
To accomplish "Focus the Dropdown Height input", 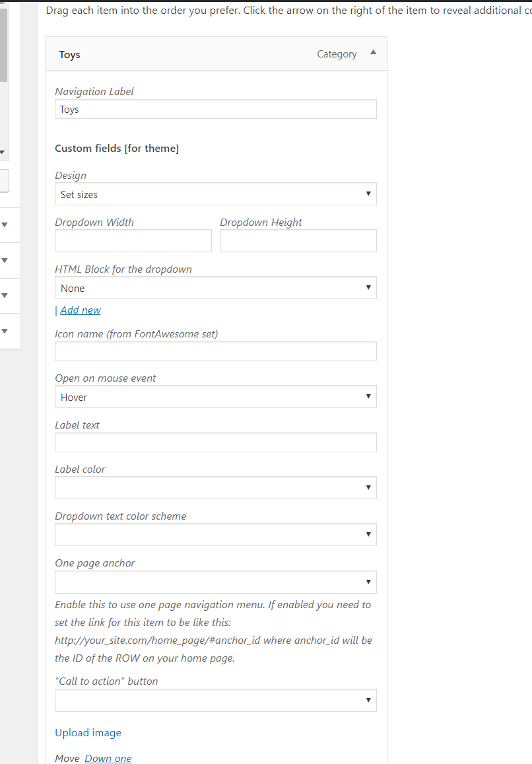I will tap(298, 241).
